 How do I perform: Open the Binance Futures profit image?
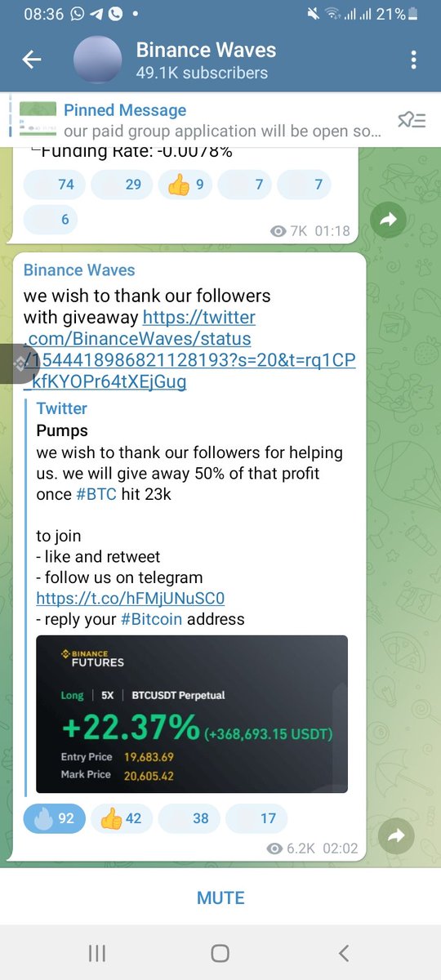192,715
